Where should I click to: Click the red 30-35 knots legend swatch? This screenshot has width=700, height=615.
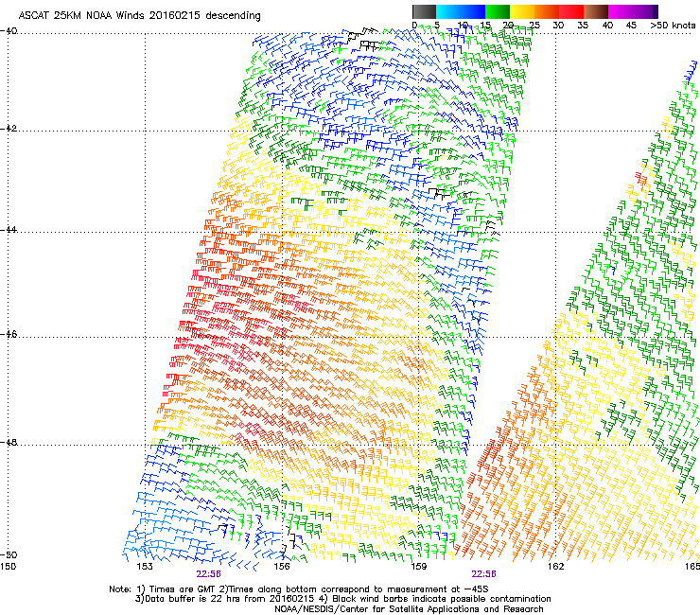571,11
